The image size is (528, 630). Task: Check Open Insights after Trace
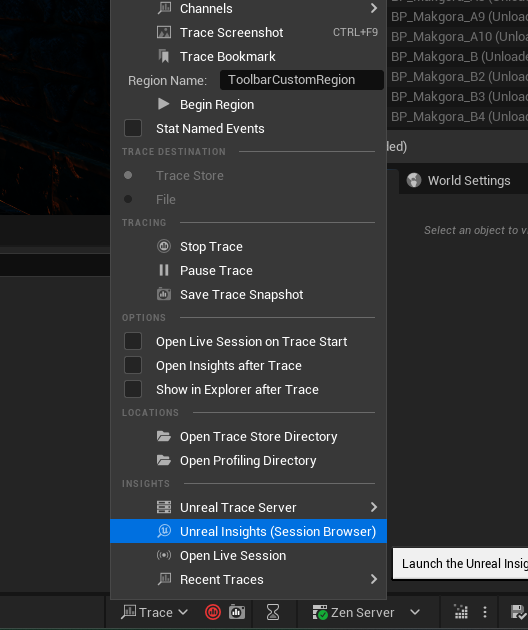[133, 366]
